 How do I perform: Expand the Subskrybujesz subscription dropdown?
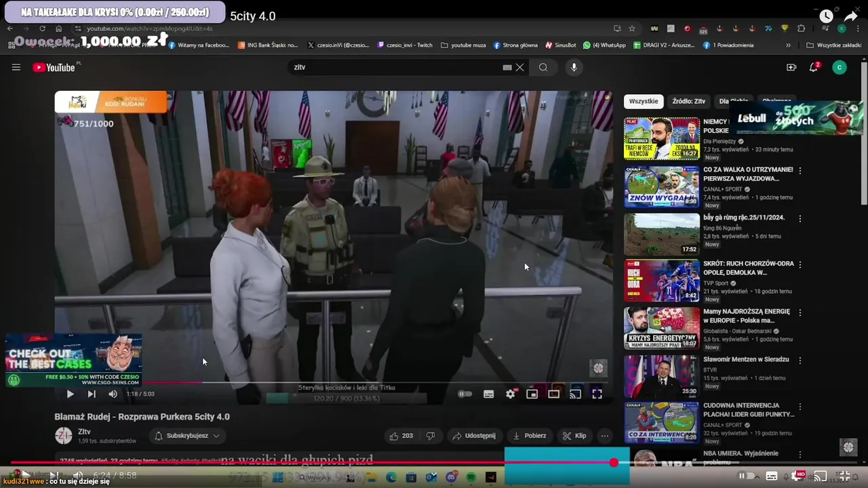click(187, 436)
